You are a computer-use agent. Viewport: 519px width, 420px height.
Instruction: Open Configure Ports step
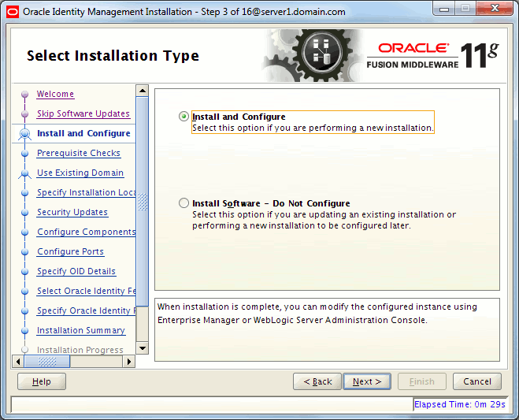tap(71, 251)
